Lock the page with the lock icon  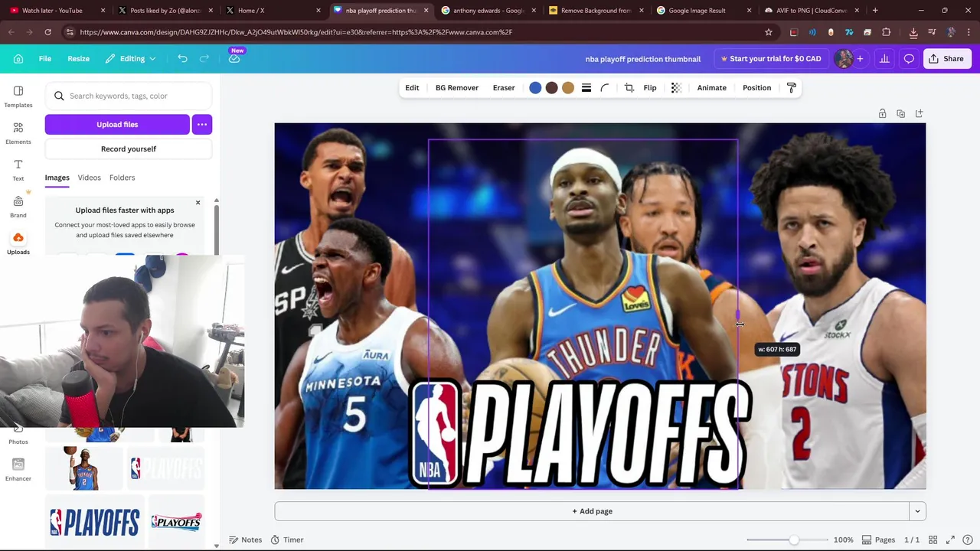click(882, 113)
